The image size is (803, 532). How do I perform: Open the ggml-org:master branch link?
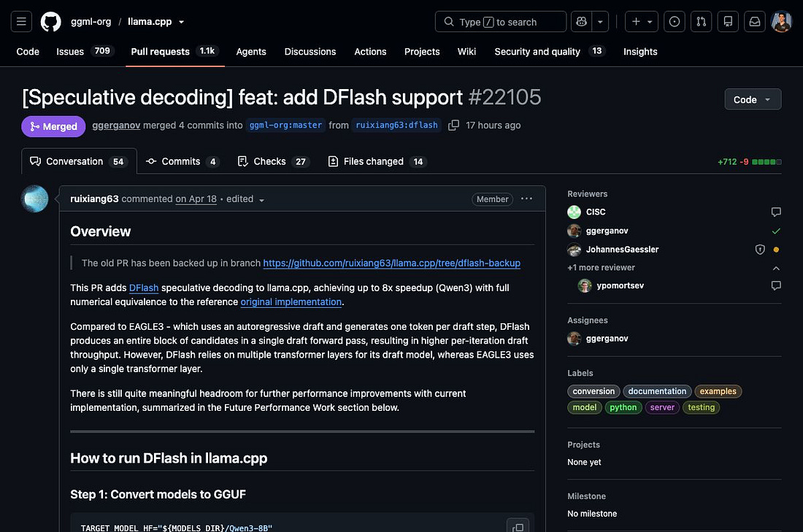click(x=285, y=125)
